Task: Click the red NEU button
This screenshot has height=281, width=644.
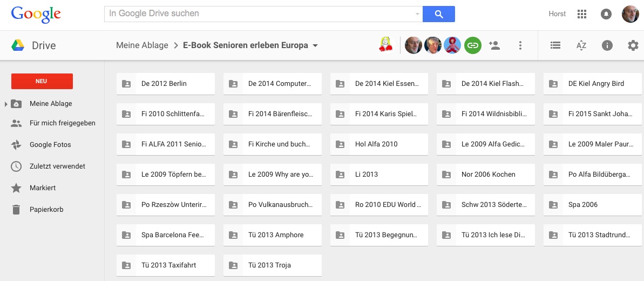Action: pos(42,81)
